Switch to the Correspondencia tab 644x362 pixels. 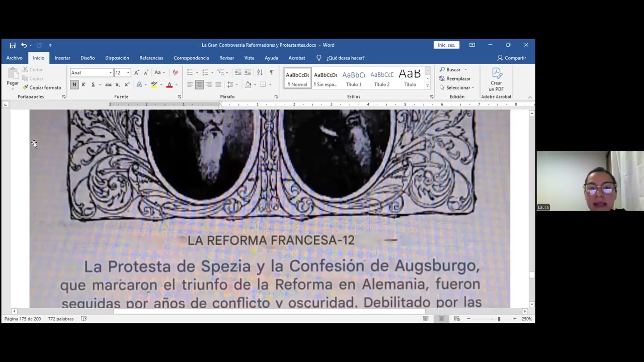(191, 58)
